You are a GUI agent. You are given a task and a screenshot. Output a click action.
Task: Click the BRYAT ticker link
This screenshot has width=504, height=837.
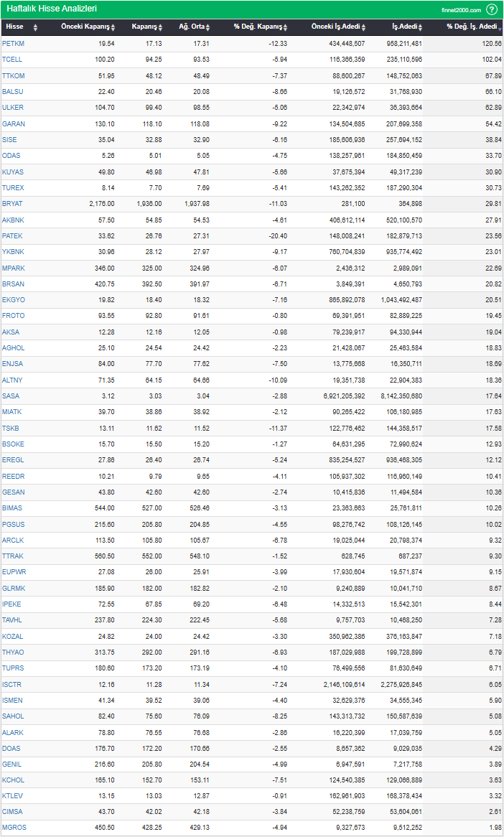(12, 204)
